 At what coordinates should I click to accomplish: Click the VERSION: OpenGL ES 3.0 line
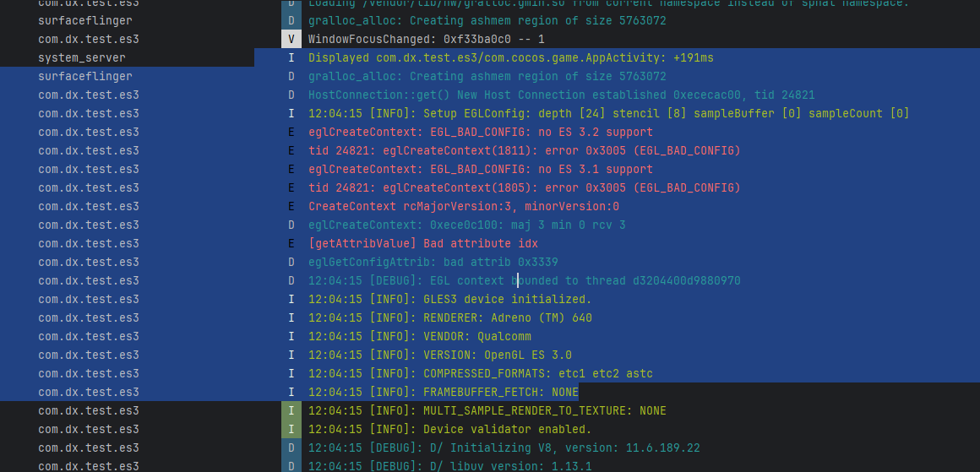point(439,355)
